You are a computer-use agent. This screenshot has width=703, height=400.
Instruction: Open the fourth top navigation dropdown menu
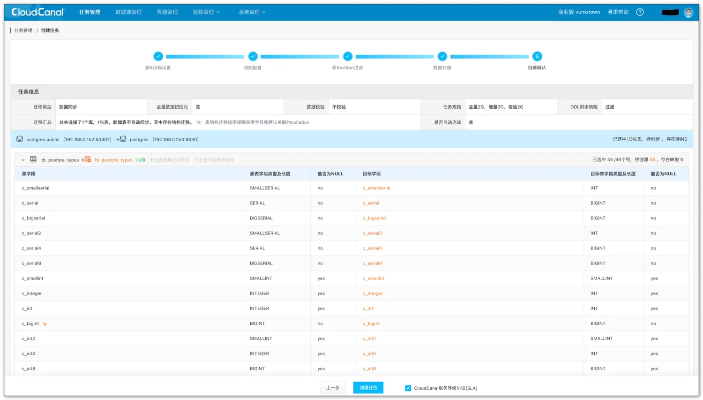204,12
